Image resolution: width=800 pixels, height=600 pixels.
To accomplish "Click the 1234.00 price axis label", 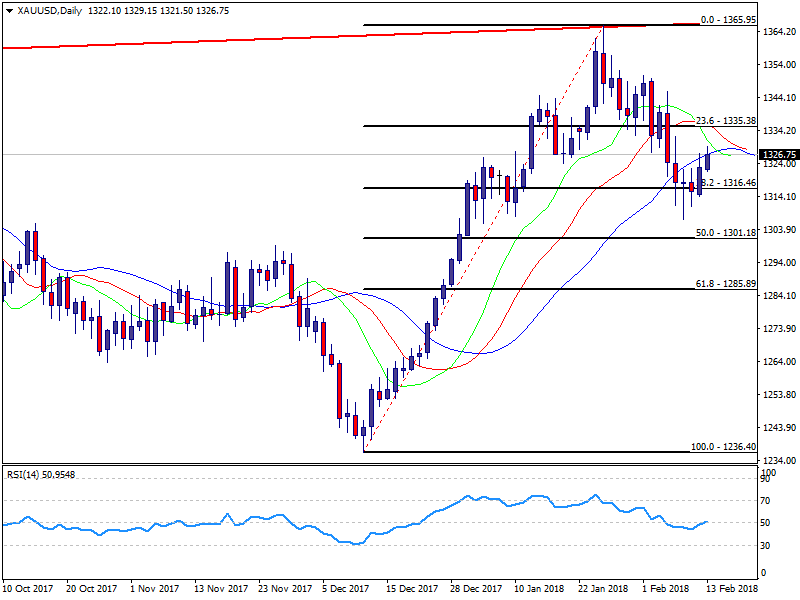I will tap(779, 461).
